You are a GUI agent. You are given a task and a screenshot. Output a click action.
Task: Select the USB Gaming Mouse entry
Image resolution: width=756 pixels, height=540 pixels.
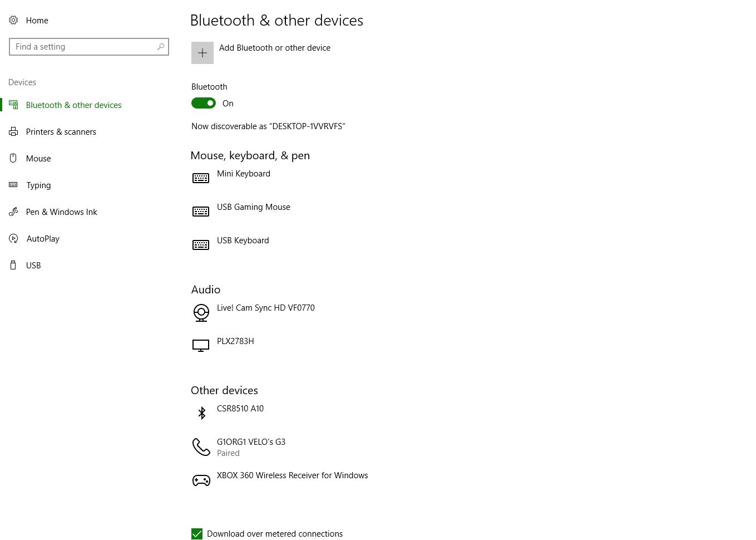[253, 207]
